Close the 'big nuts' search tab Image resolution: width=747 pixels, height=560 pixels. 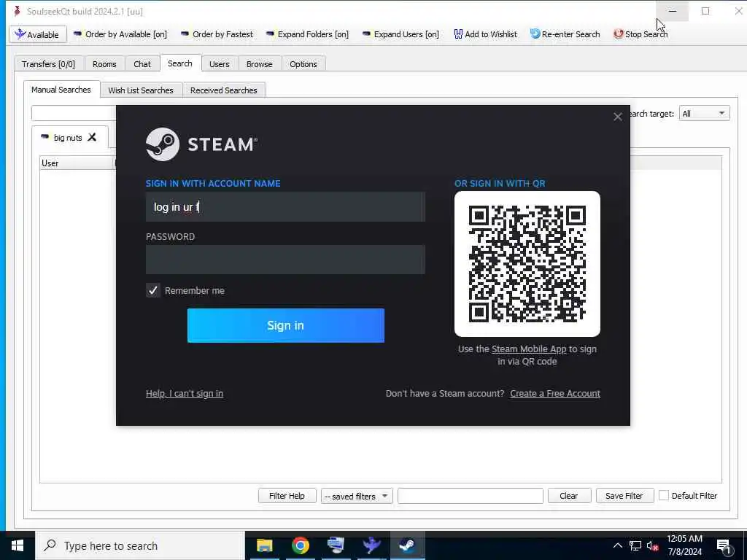(92, 137)
